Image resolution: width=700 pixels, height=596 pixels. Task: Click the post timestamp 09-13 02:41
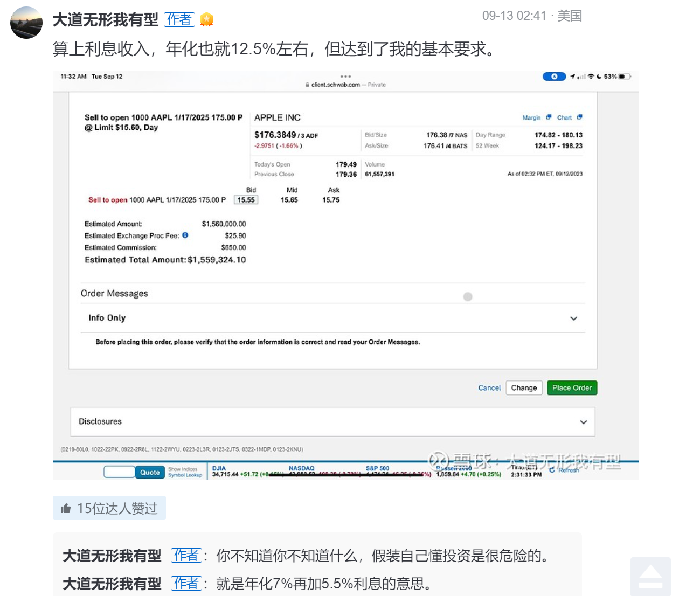click(x=514, y=16)
